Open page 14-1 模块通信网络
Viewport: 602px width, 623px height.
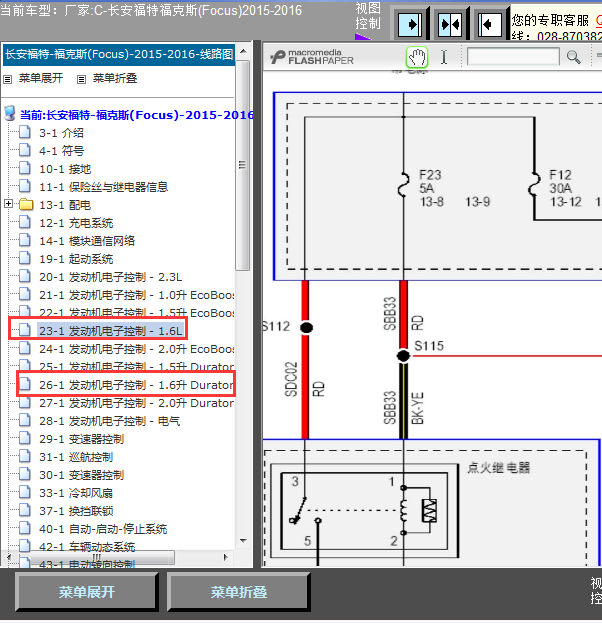click(x=87, y=241)
